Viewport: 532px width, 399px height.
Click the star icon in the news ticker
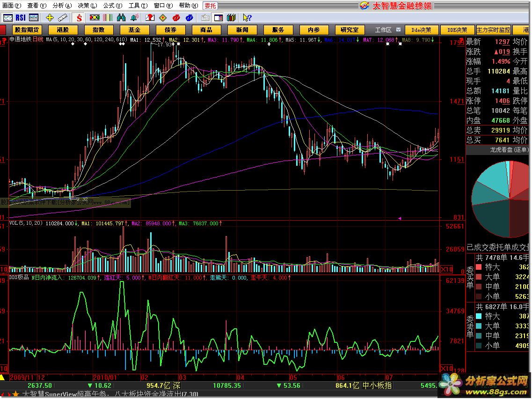pos(15,394)
